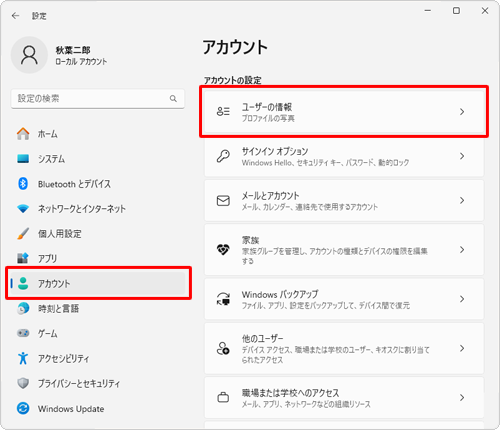Click the ローカル アカウント label
Screen dimensions: 500x430
(x=81, y=62)
